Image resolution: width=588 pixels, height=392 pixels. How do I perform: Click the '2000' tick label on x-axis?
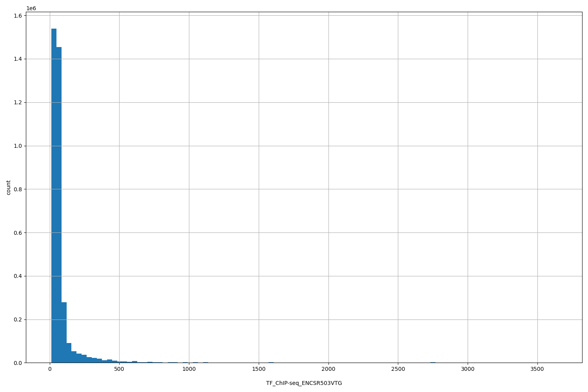pyautogui.click(x=329, y=369)
